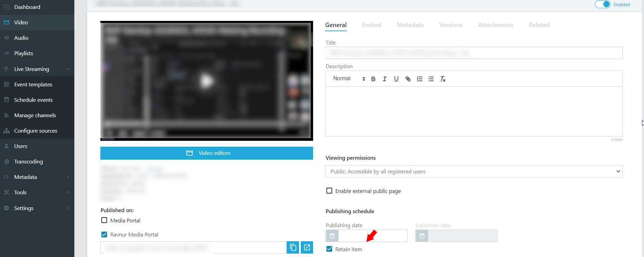Expand the Settings sidebar submenu
This screenshot has width=644, height=257.
68,208
